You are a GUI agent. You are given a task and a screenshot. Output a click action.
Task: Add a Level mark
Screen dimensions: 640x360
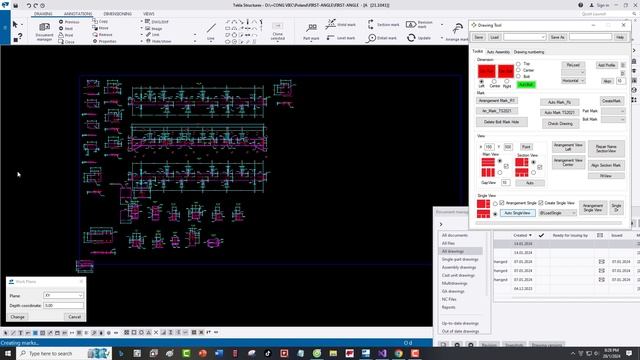click(340, 38)
